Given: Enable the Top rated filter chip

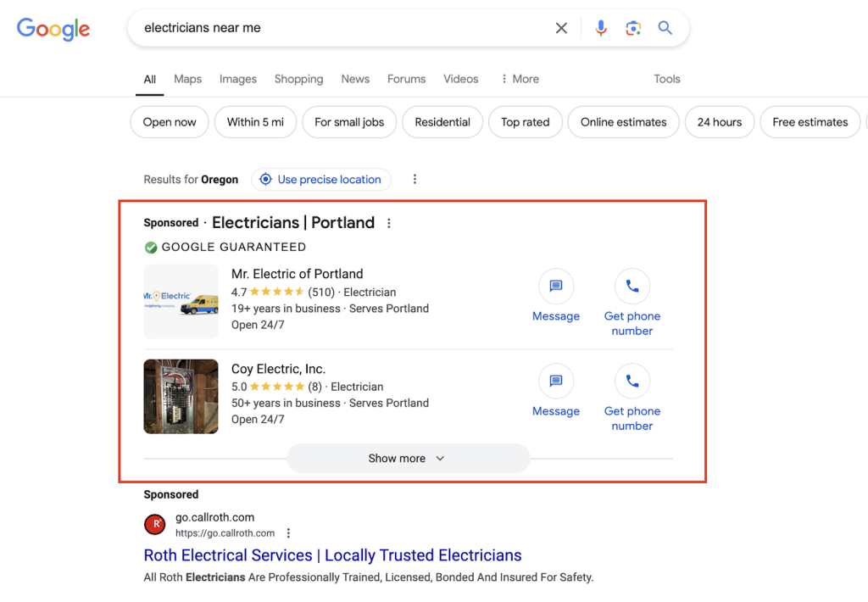Looking at the screenshot, I should [525, 122].
